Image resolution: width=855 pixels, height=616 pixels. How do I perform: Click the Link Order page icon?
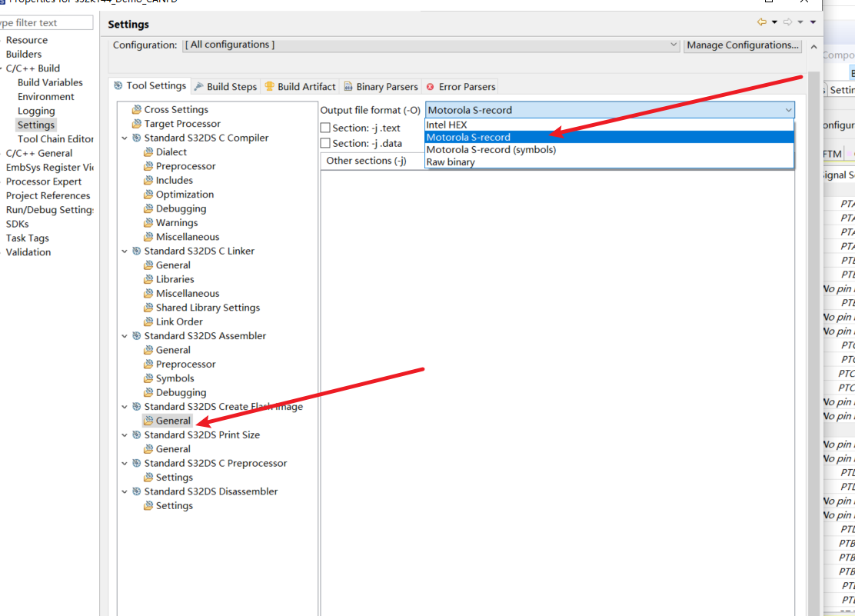tap(148, 322)
